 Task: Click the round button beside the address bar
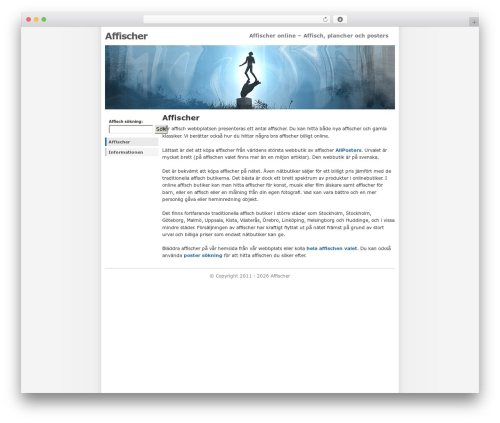pos(340,19)
